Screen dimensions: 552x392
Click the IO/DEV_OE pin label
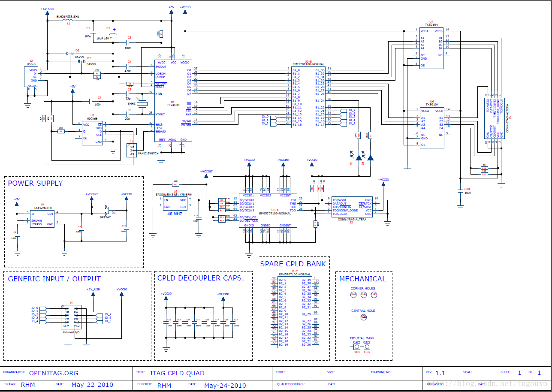coord(248,217)
